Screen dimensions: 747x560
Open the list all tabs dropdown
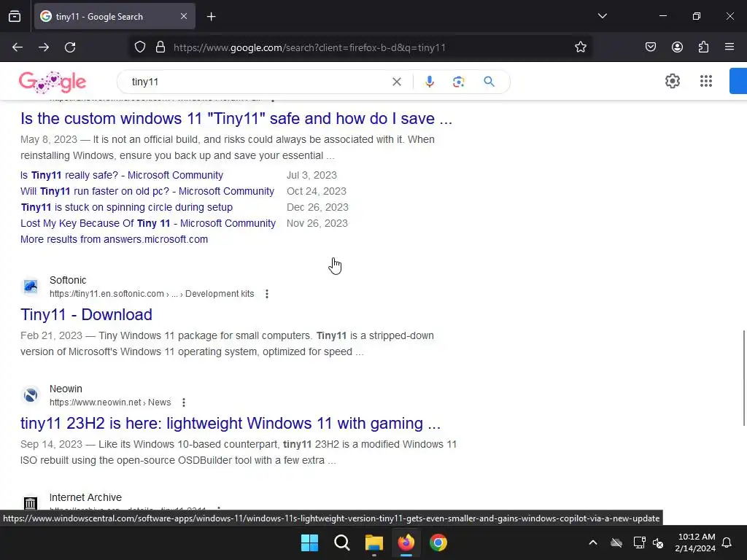pyautogui.click(x=602, y=16)
